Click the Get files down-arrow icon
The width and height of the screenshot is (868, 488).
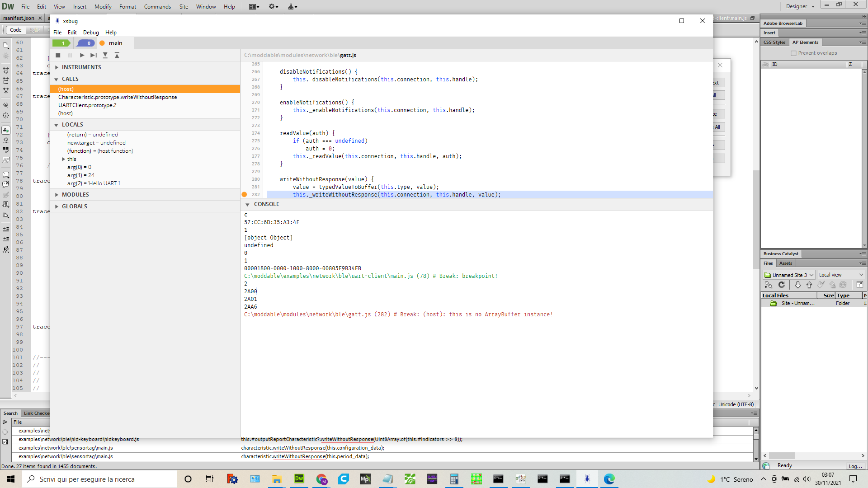797,285
